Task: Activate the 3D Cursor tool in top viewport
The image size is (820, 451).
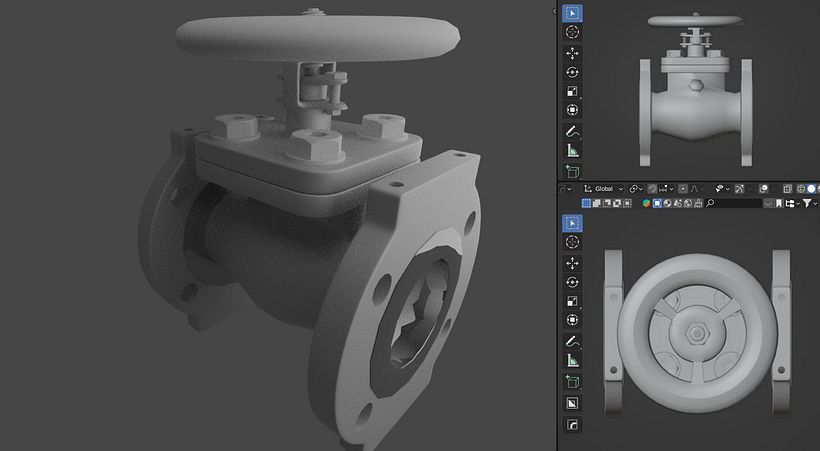Action: (x=572, y=32)
